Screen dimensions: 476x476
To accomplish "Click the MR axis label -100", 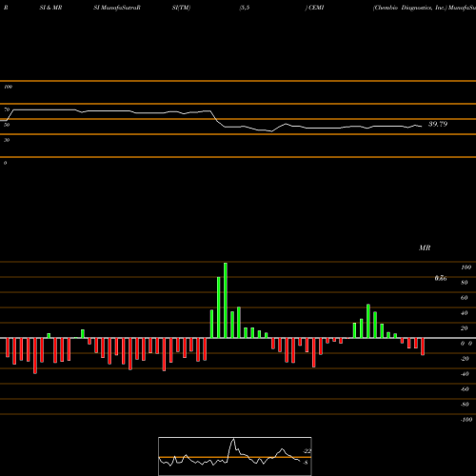I will [x=466, y=420].
